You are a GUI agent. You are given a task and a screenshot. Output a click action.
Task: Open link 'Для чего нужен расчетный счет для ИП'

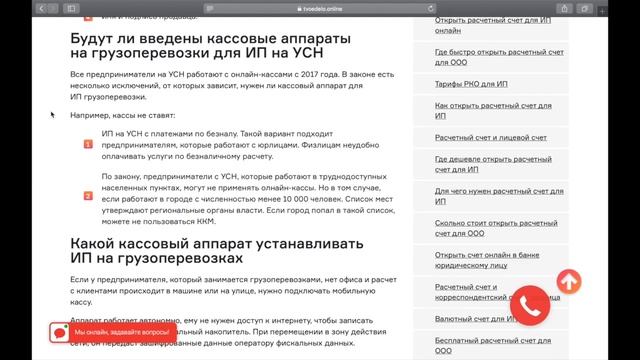tap(499, 196)
